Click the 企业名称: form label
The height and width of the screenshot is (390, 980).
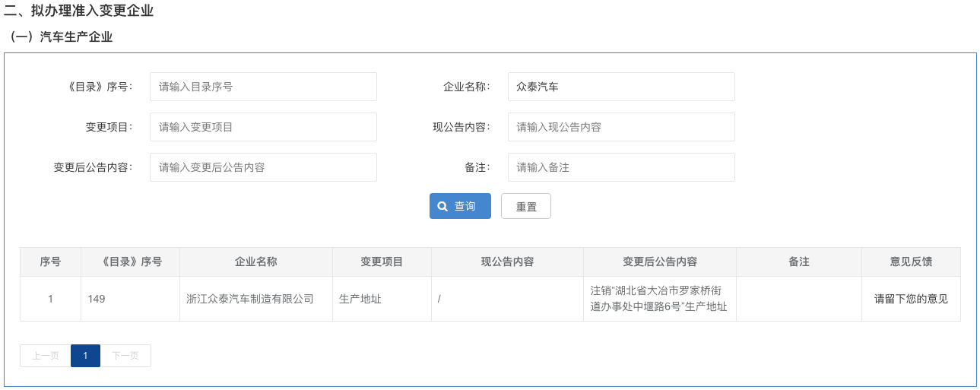[x=467, y=87]
